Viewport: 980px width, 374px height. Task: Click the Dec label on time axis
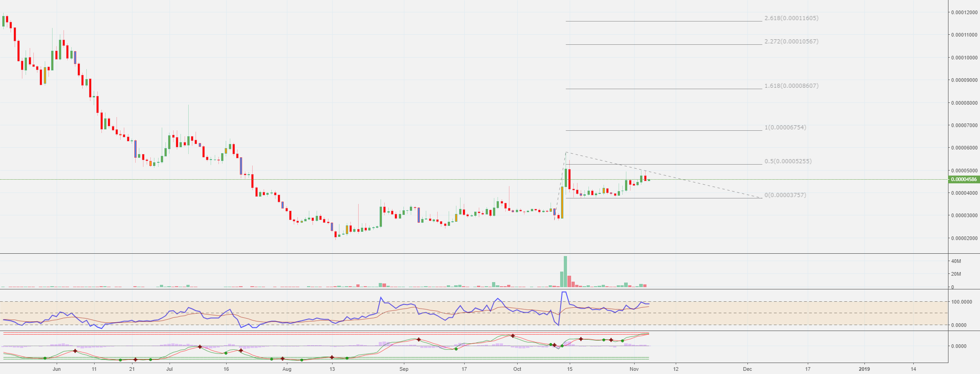[747, 369]
